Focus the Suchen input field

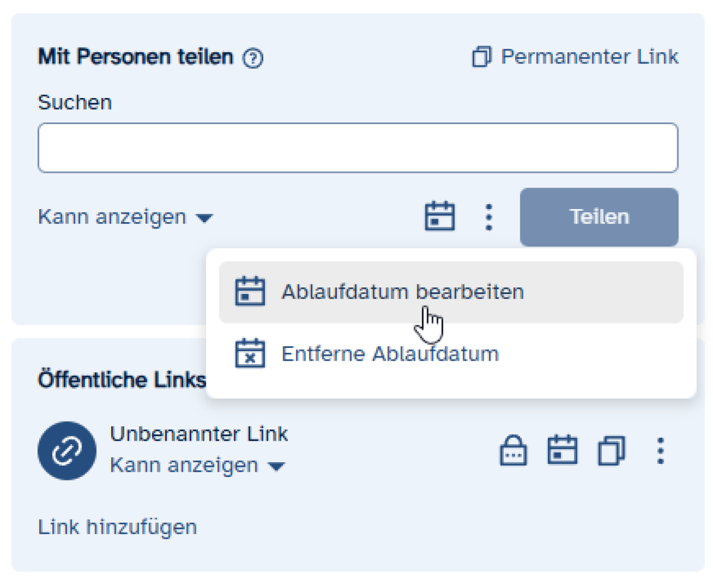pos(358,148)
